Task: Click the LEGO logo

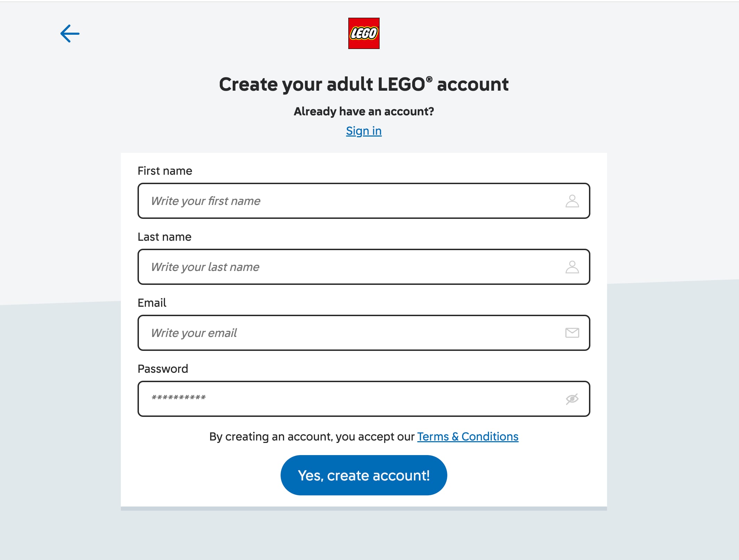Action: (x=363, y=34)
